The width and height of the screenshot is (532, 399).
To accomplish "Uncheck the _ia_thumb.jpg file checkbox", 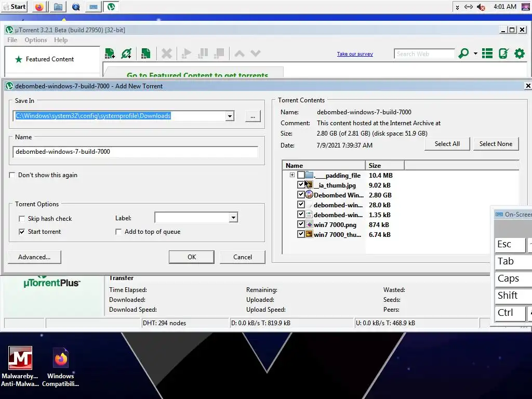I will tap(301, 185).
